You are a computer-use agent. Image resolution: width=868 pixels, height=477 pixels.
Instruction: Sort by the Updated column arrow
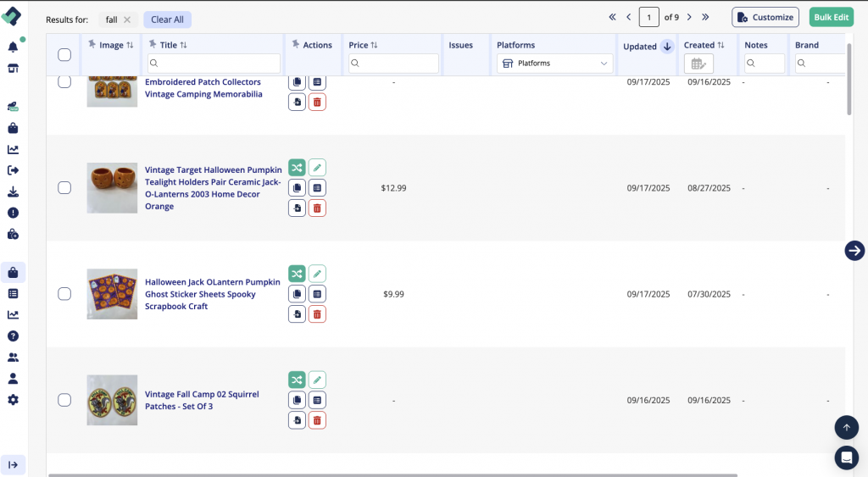point(667,47)
